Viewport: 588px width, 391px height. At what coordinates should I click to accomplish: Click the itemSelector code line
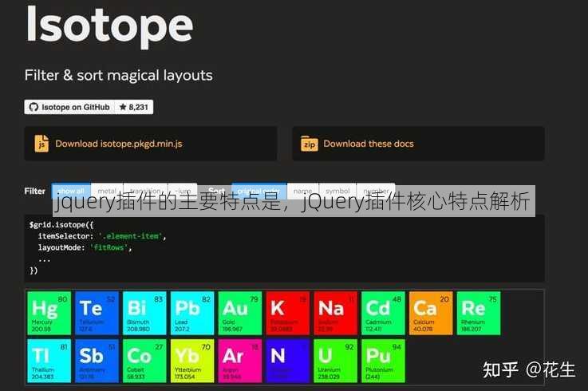coord(101,236)
